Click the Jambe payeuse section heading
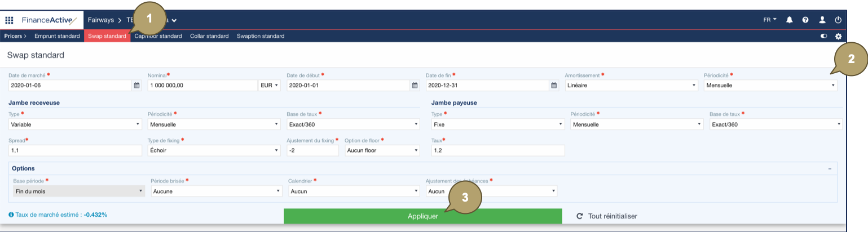 coord(454,102)
